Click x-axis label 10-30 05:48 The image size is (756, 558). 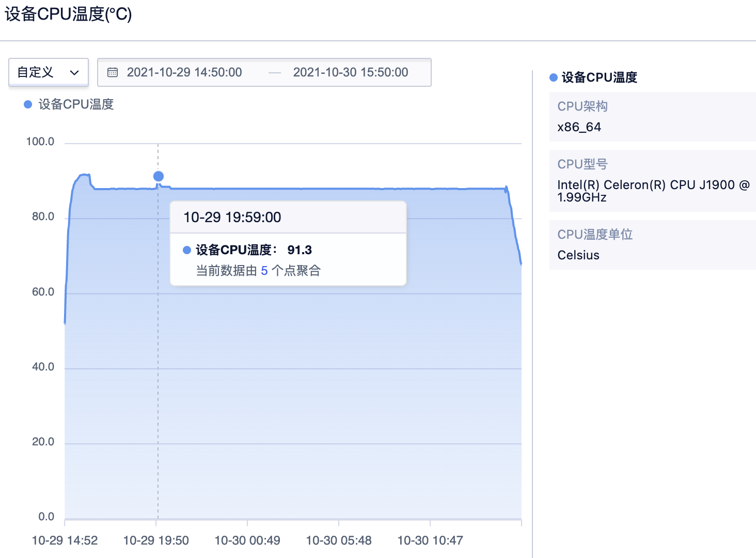point(339,540)
